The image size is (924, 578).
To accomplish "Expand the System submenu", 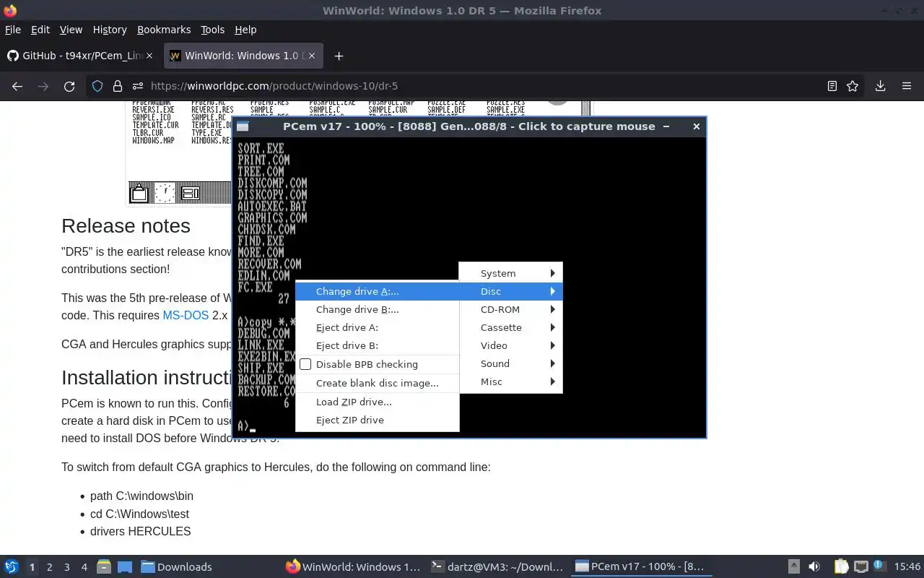I will (510, 273).
